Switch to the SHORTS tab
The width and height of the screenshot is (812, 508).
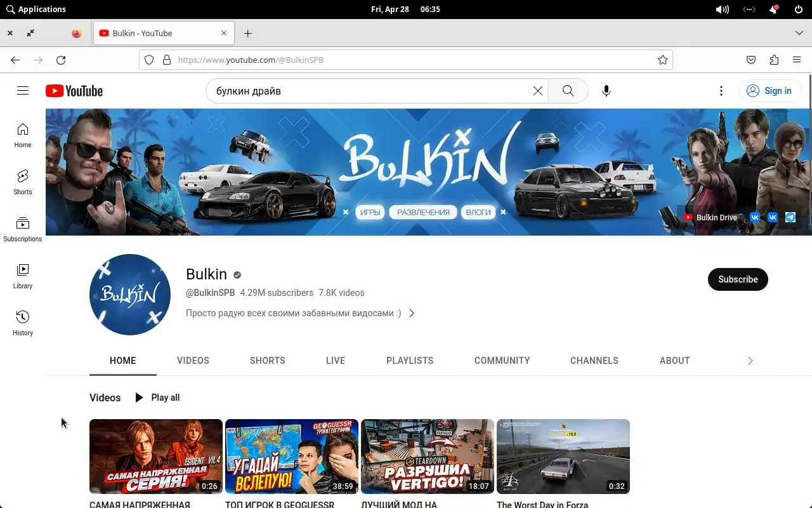[x=268, y=361]
